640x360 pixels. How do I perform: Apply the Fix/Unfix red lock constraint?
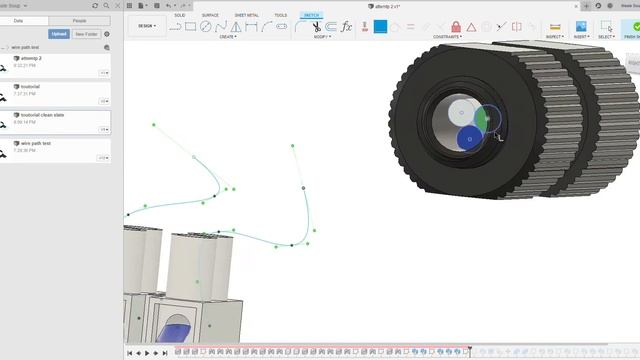click(x=456, y=27)
